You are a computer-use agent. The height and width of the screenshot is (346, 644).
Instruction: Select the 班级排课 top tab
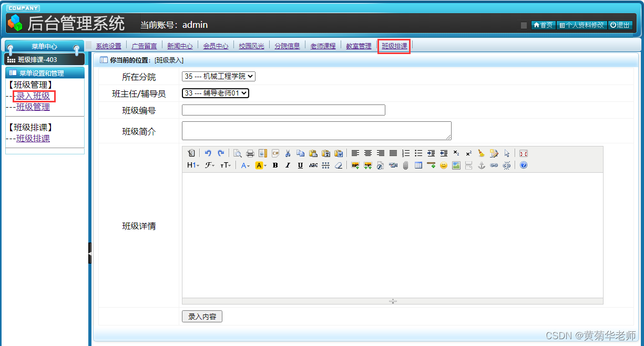[394, 46]
